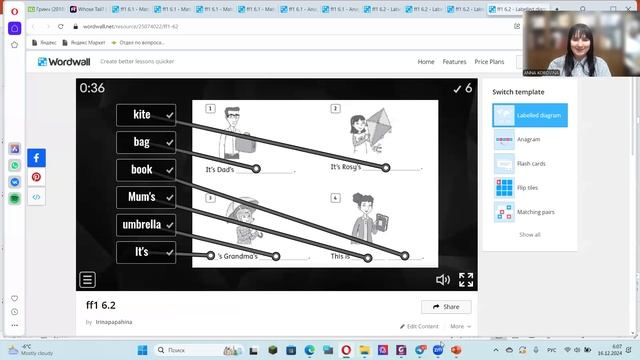Image resolution: width=640 pixels, height=360 pixels.
Task: Switch to the first browser tab 'Гриин'
Action: click(46, 9)
